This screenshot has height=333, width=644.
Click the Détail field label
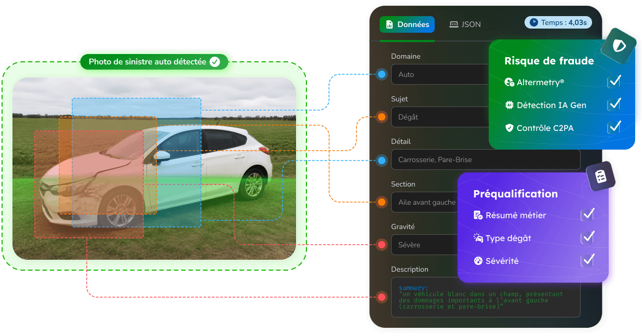point(400,141)
